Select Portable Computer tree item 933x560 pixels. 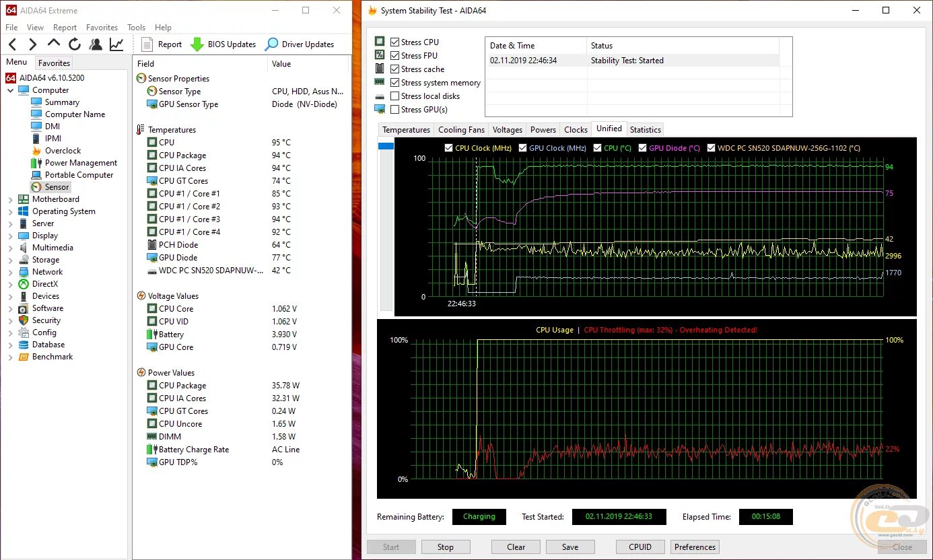point(79,175)
